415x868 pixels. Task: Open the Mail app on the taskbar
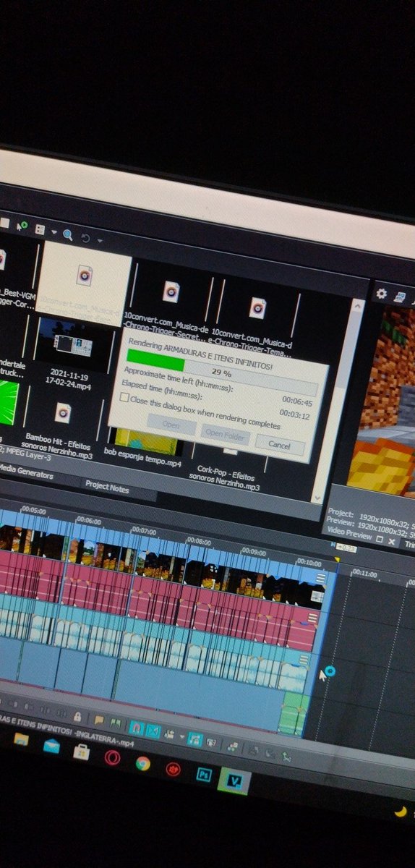(51, 744)
